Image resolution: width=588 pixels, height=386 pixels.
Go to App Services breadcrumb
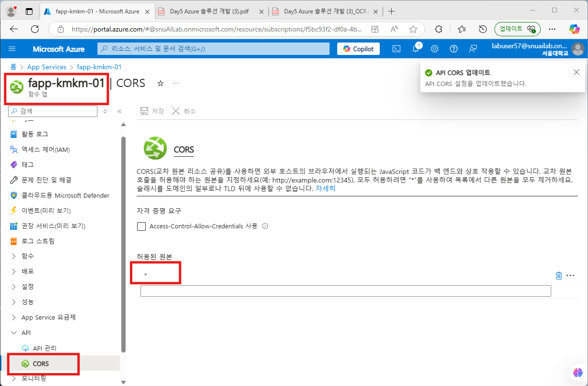(47, 67)
